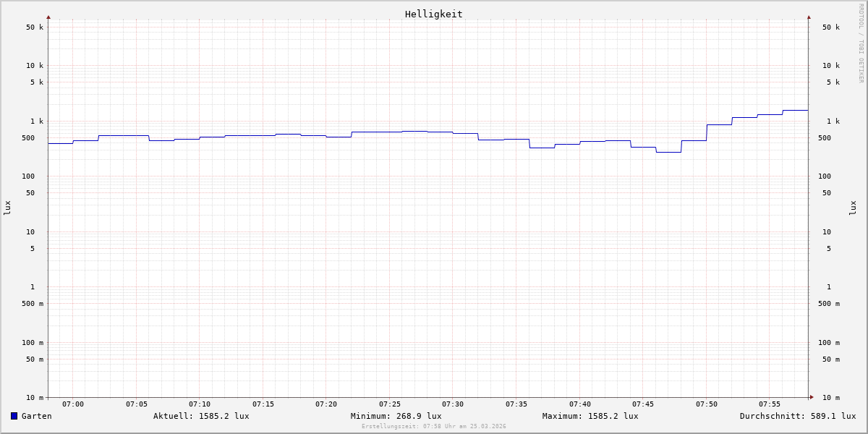This screenshot has height=434, width=868.
Task: Click the red arrow ending the time axis
Action: pyautogui.click(x=812, y=397)
